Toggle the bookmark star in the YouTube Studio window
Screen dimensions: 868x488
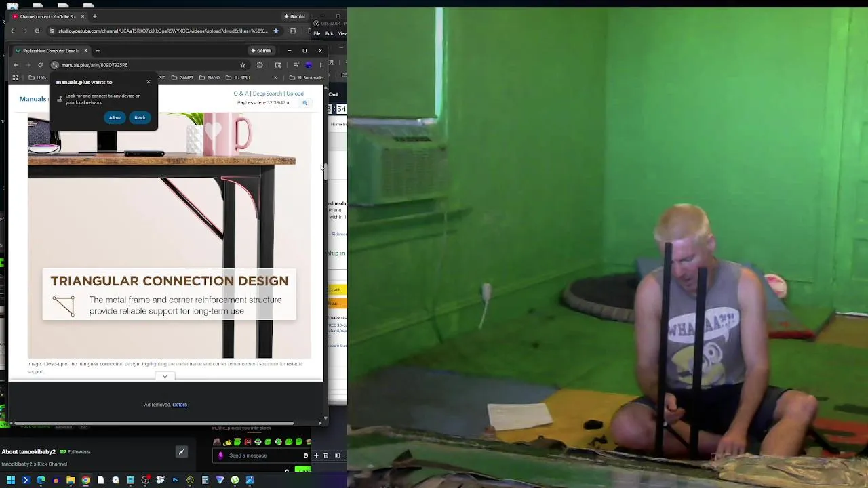tap(275, 30)
